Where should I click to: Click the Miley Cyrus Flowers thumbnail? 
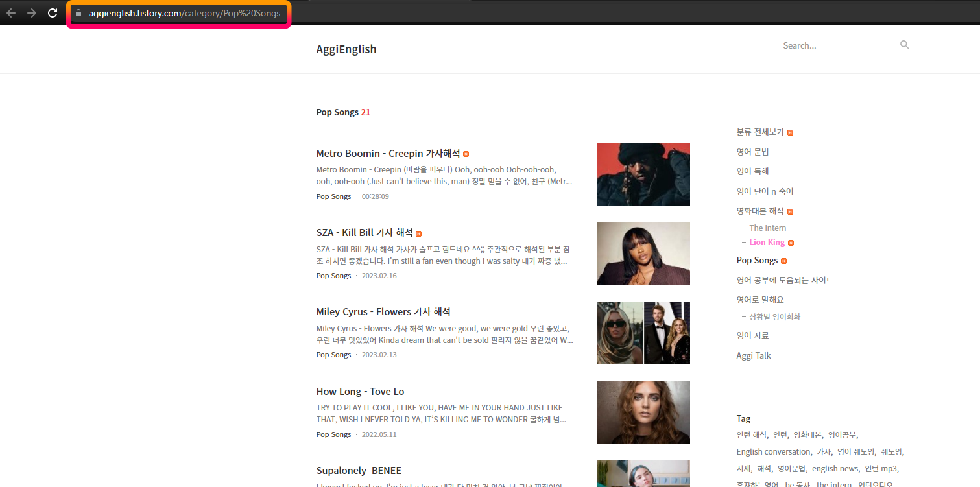643,333
